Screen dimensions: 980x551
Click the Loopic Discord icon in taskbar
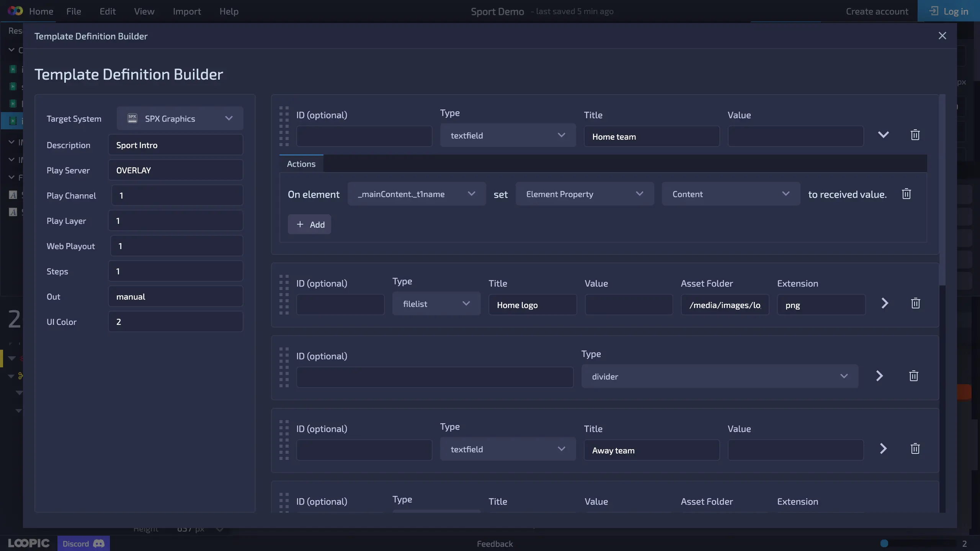click(82, 544)
